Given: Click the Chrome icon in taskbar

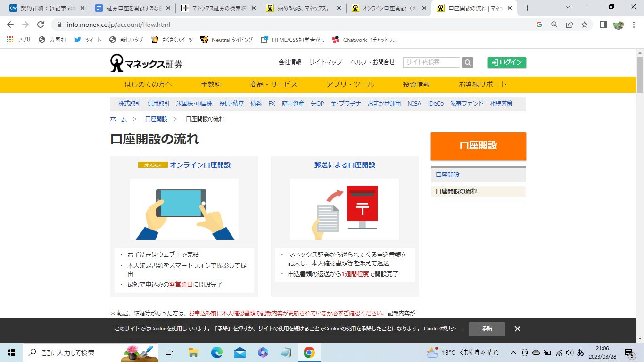Looking at the screenshot, I should click(309, 353).
